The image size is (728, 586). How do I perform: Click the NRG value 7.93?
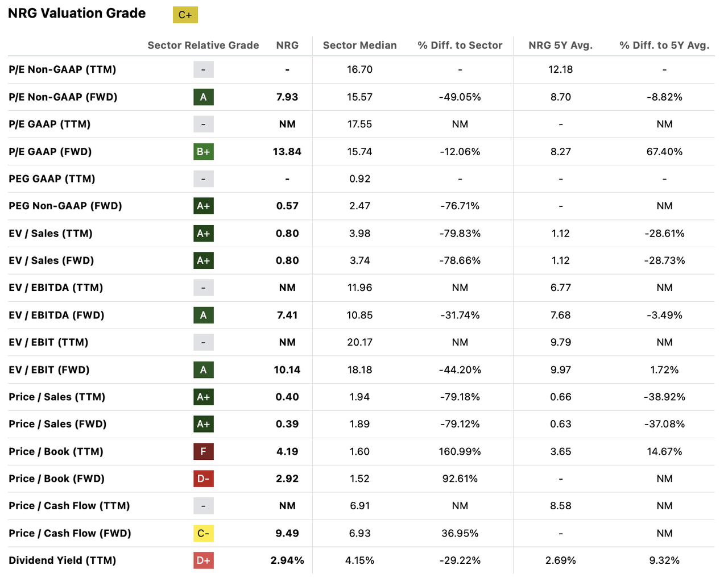tap(287, 97)
